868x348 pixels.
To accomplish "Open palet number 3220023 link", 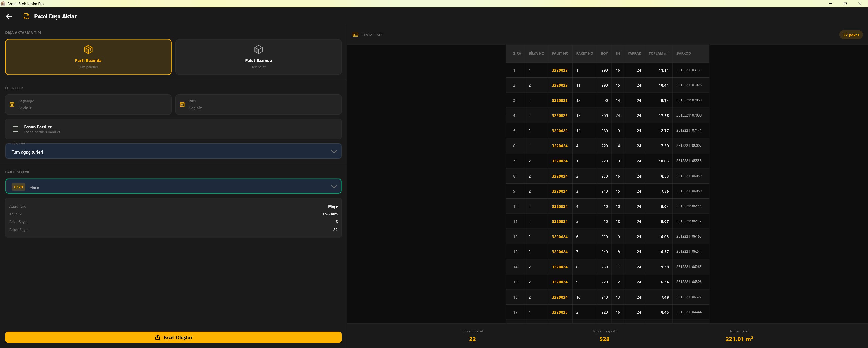I will (x=560, y=312).
